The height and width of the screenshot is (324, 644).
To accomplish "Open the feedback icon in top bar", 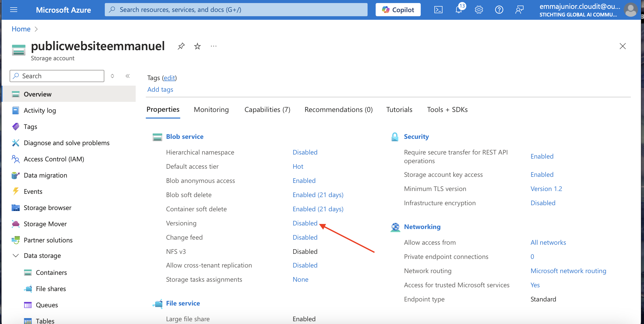I will pyautogui.click(x=519, y=10).
